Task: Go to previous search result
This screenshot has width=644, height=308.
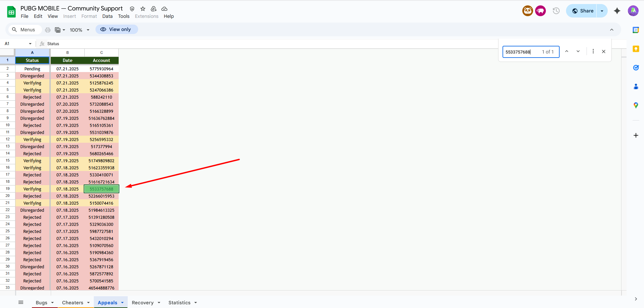Action: click(x=567, y=52)
